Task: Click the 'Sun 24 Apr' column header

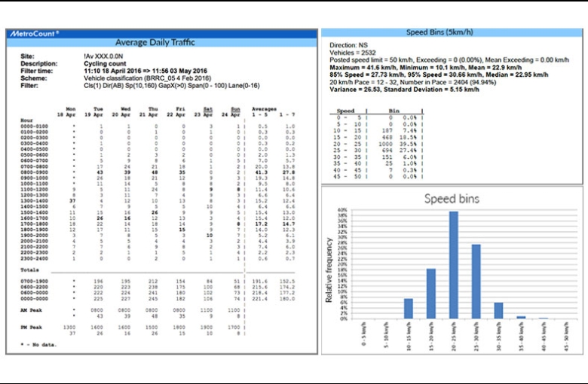Action: coord(231,112)
